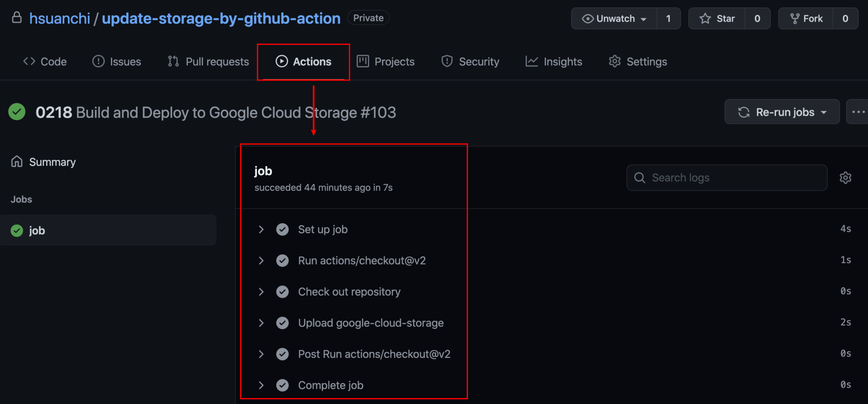The width and height of the screenshot is (868, 404).
Task: Click the kebab menu beside Re-run jobs
Action: point(859,111)
